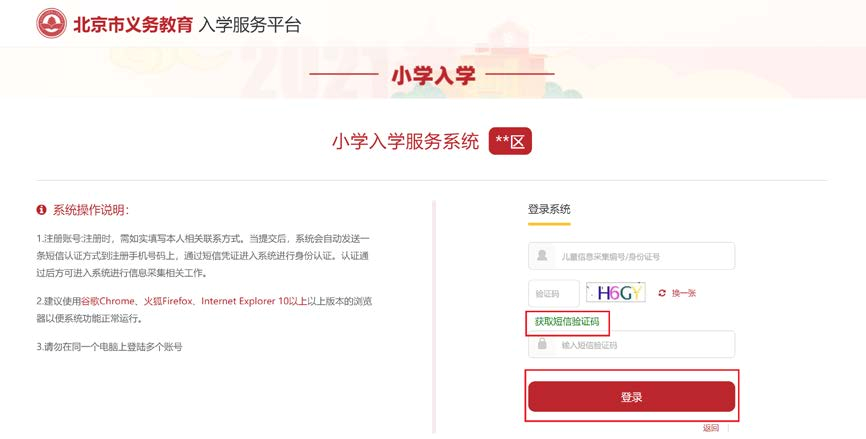Image resolution: width=866 pixels, height=439 pixels.
Task: Focus the 输入短信验证码 input field
Action: [645, 344]
